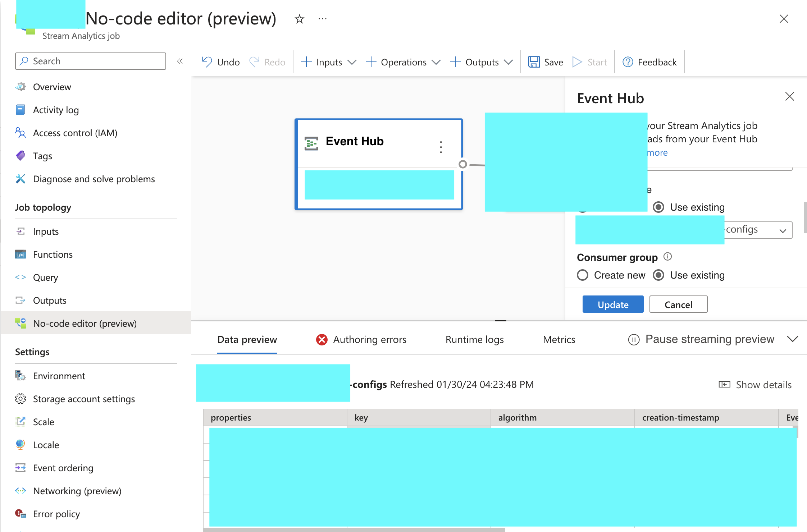Select the Undo icon in the toolbar
807x532 pixels.
pos(206,62)
